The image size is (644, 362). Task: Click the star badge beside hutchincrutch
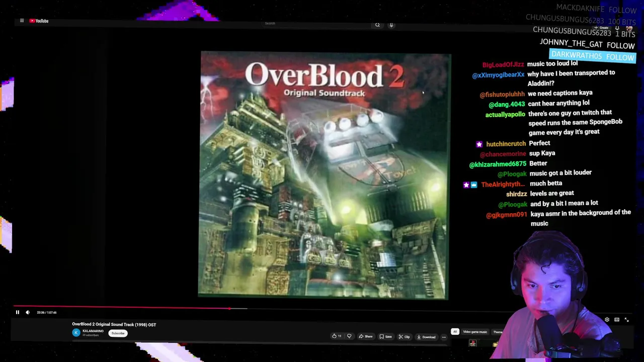point(479,144)
